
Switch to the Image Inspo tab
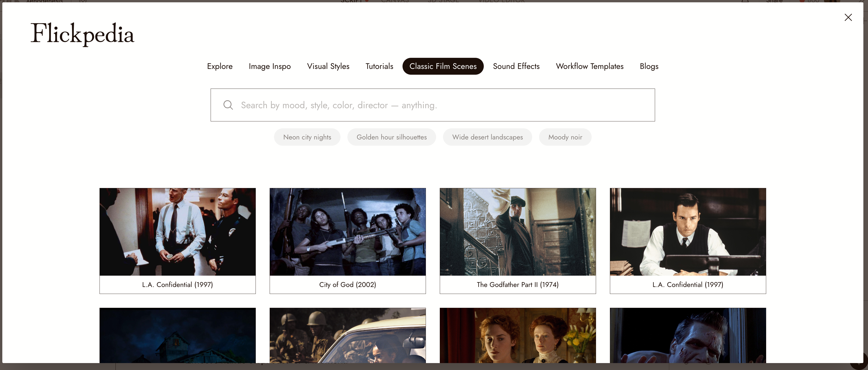point(270,66)
